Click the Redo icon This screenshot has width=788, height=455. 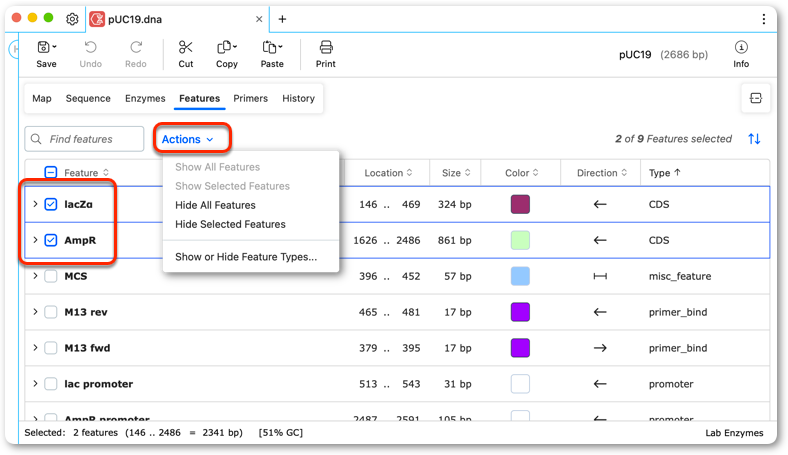click(136, 47)
